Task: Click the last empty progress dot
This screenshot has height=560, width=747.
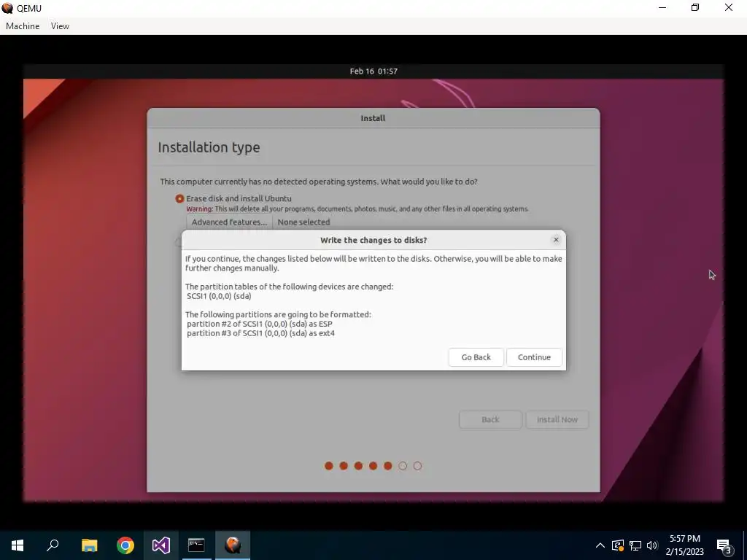Action: [x=417, y=466]
